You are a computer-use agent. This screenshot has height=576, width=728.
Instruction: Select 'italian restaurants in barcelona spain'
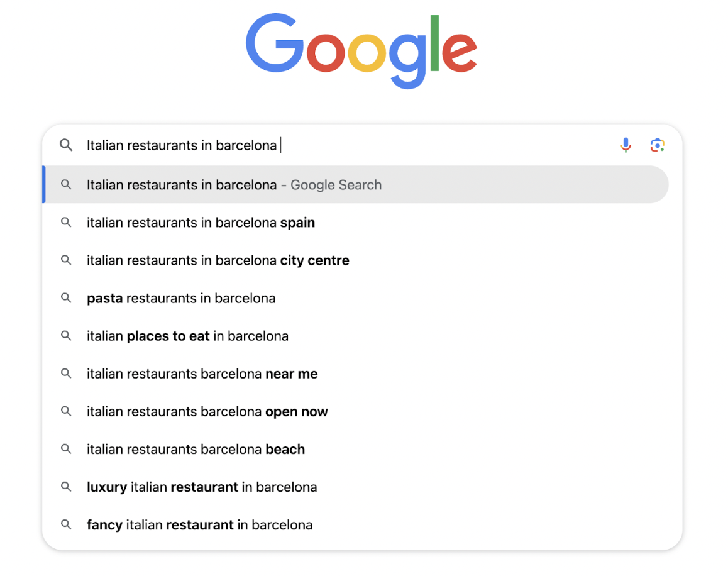pyautogui.click(x=201, y=223)
